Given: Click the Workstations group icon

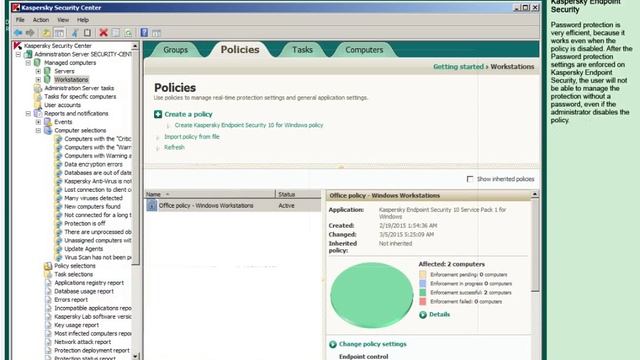Looking at the screenshot, I should click(x=48, y=79).
